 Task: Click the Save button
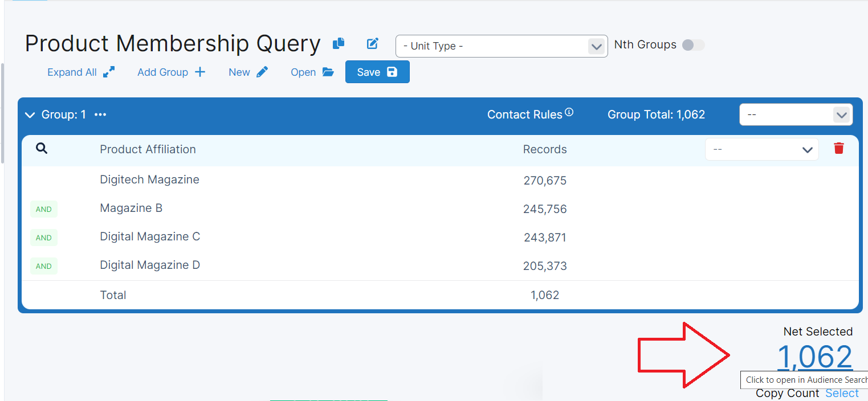pos(377,72)
